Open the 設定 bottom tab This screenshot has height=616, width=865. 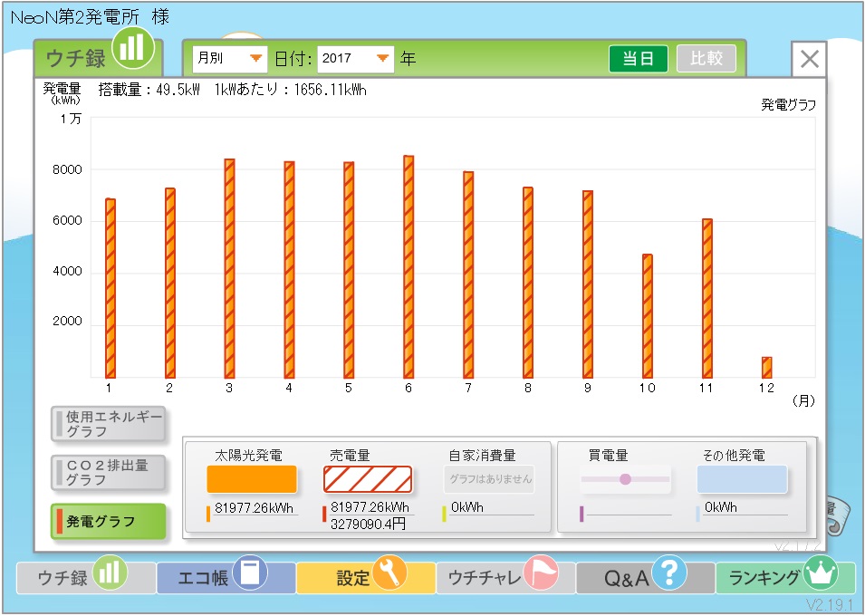366,578
